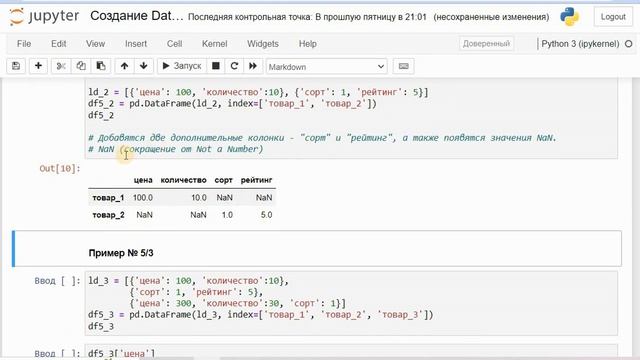Move selected cell down arrow
Image resolution: width=640 pixels, height=360 pixels.
pos(144,66)
